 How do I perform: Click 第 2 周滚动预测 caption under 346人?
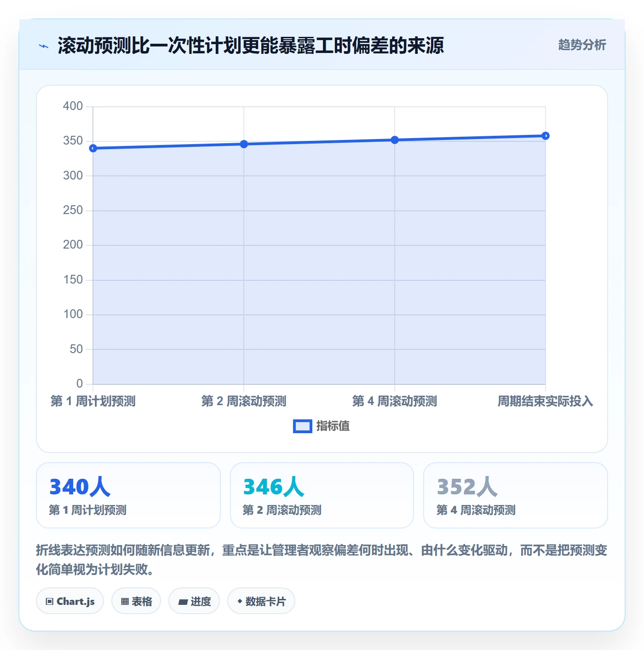coord(282,510)
